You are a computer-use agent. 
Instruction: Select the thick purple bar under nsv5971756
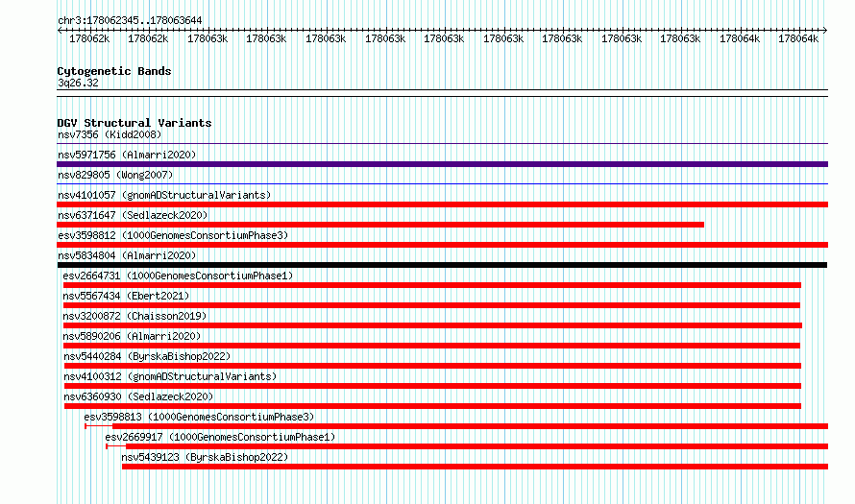442,164
